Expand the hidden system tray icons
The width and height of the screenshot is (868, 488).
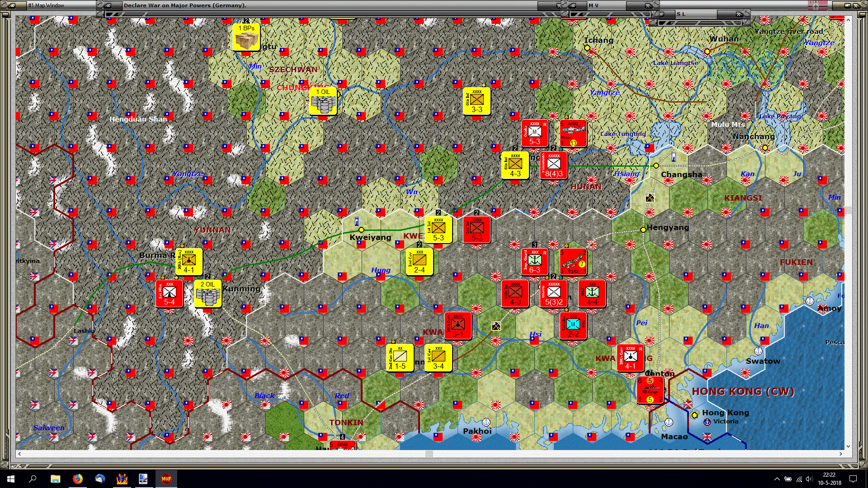click(777, 479)
